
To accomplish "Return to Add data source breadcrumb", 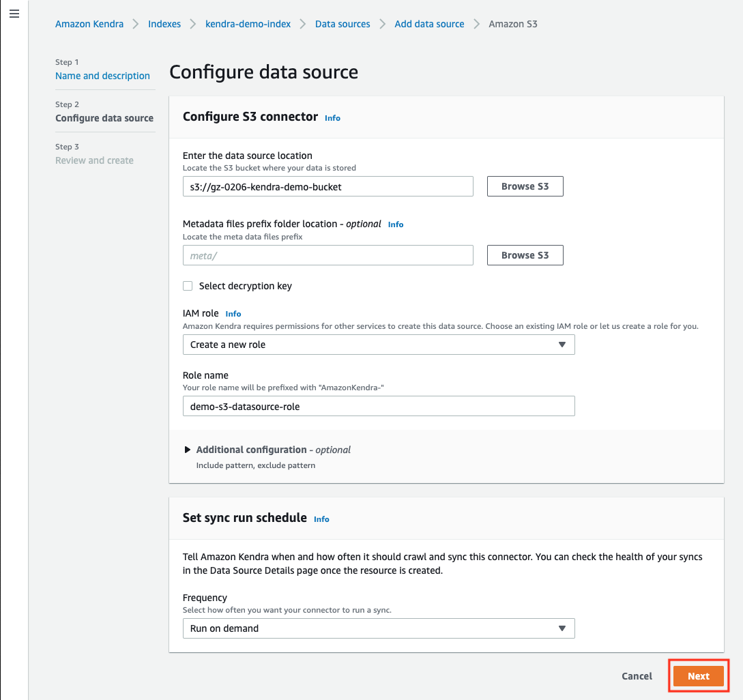I will click(429, 24).
